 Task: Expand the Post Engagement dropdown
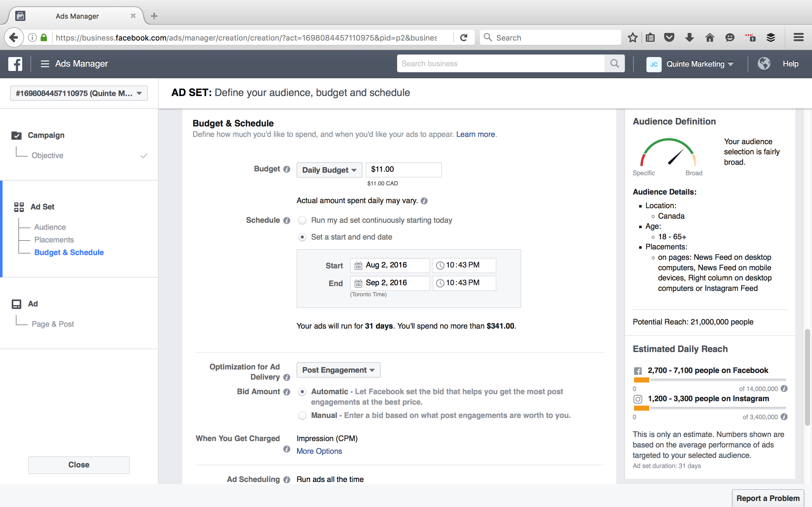(338, 370)
